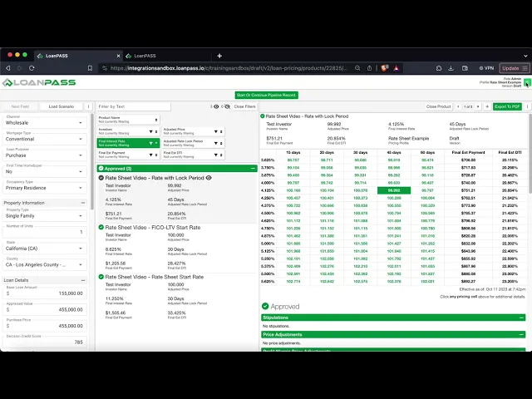Click sort handle on Product Name filter
532x399 pixels.
[156, 120]
